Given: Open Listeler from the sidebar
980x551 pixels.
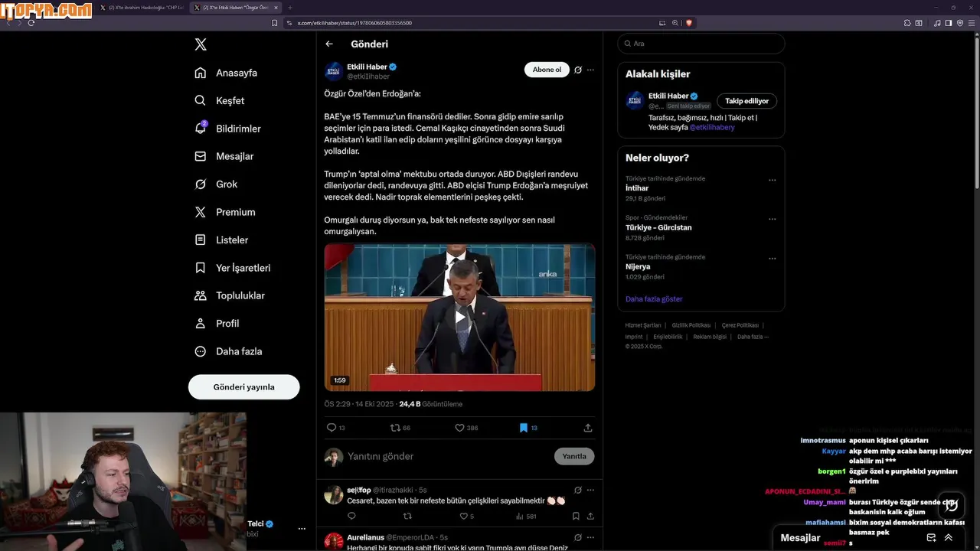Looking at the screenshot, I should pyautogui.click(x=221, y=240).
